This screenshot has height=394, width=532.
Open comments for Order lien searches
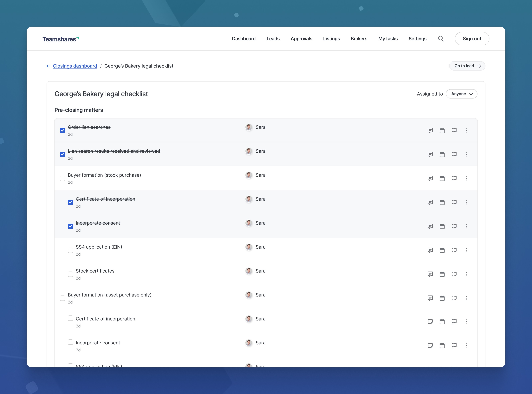430,130
